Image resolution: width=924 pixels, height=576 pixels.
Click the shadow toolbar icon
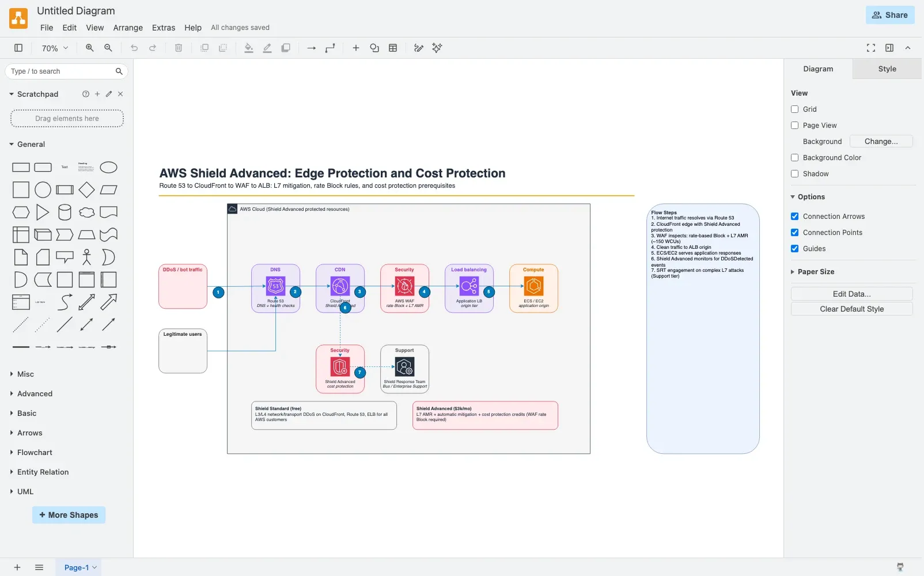pos(286,48)
